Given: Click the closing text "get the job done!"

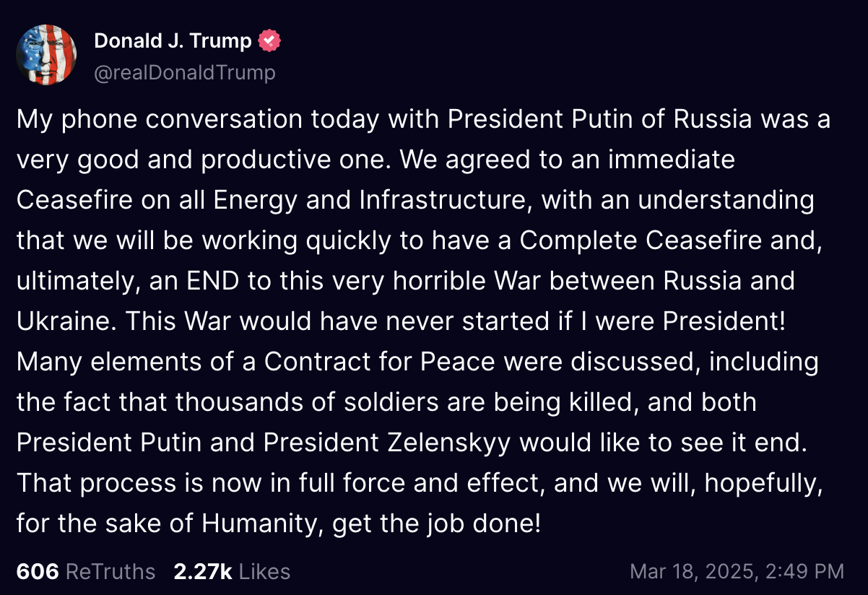Looking at the screenshot, I should [x=436, y=523].
